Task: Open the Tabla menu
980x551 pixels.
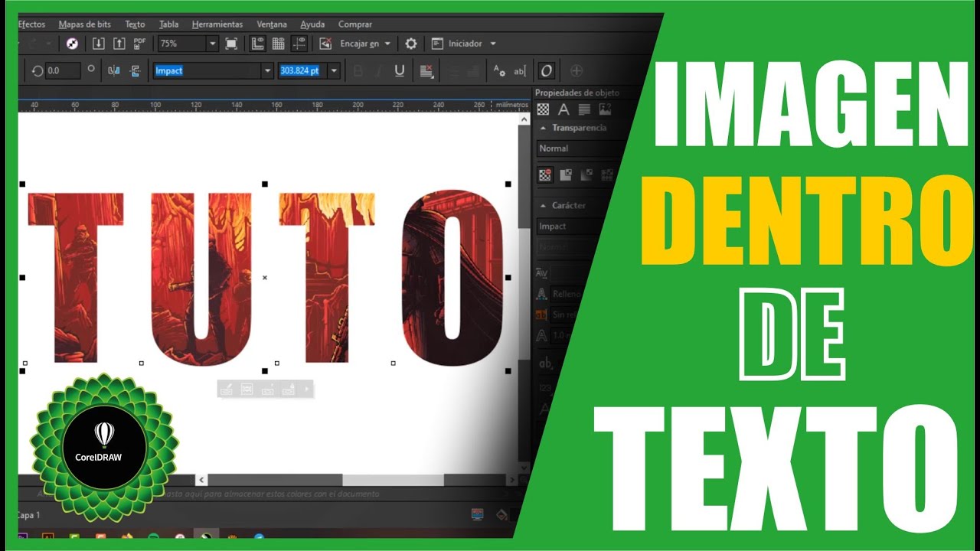Action: (168, 24)
